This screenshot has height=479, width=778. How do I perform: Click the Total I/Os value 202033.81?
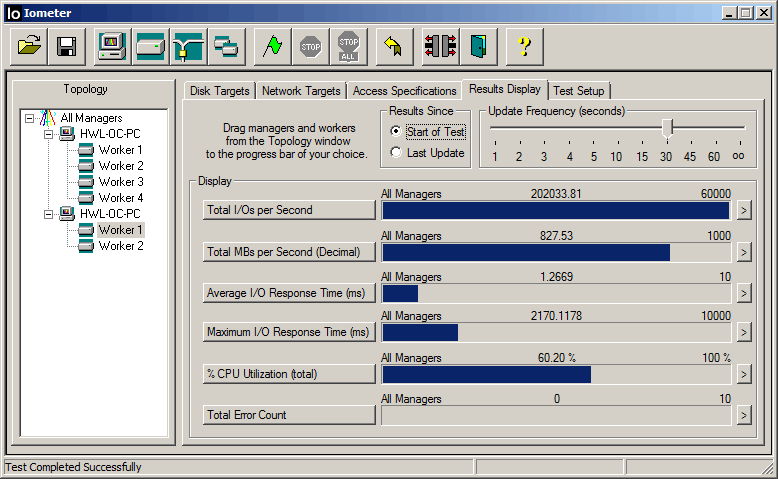coord(556,194)
